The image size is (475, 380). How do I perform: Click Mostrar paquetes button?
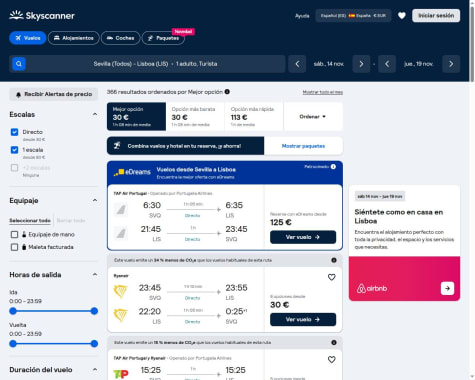click(x=303, y=146)
